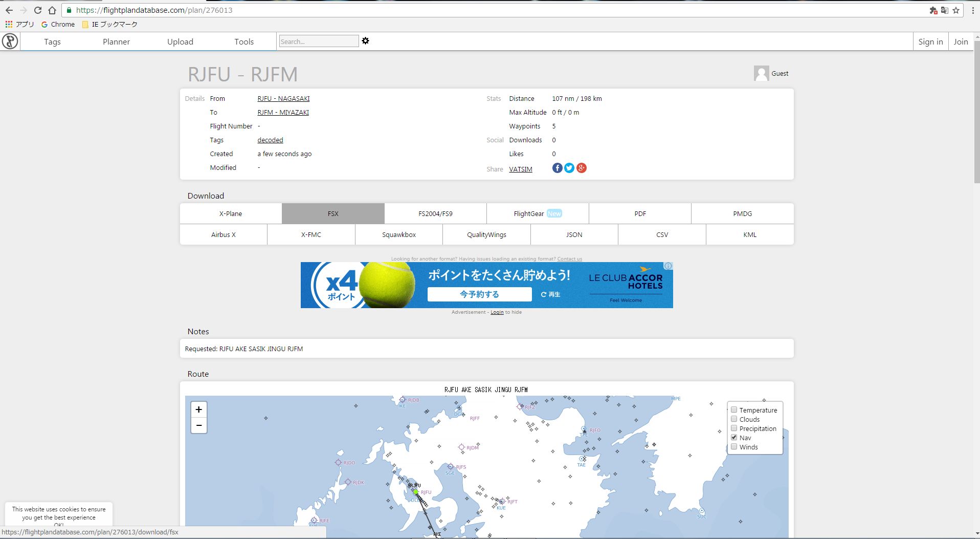Uncheck the Nav map layer
Image resolution: width=980 pixels, height=539 pixels.
coord(734,437)
